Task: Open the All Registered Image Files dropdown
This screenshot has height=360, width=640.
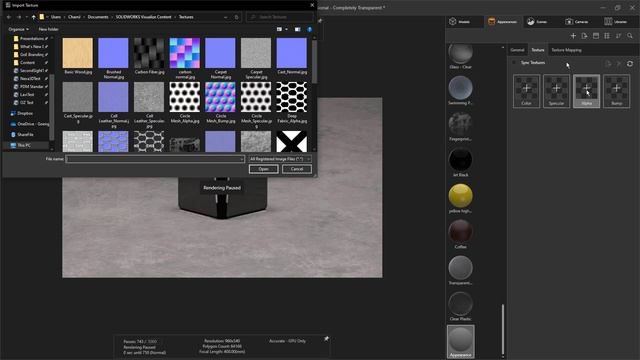Action: (280, 159)
